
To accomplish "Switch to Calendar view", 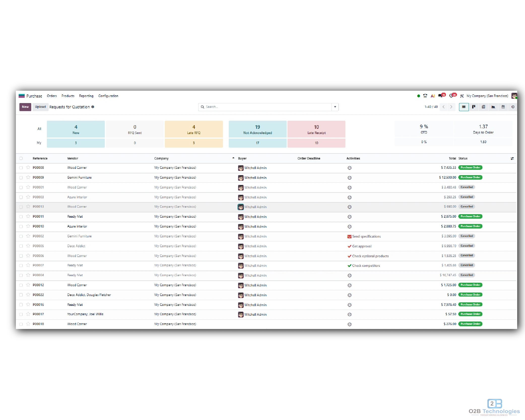I will [503, 107].
